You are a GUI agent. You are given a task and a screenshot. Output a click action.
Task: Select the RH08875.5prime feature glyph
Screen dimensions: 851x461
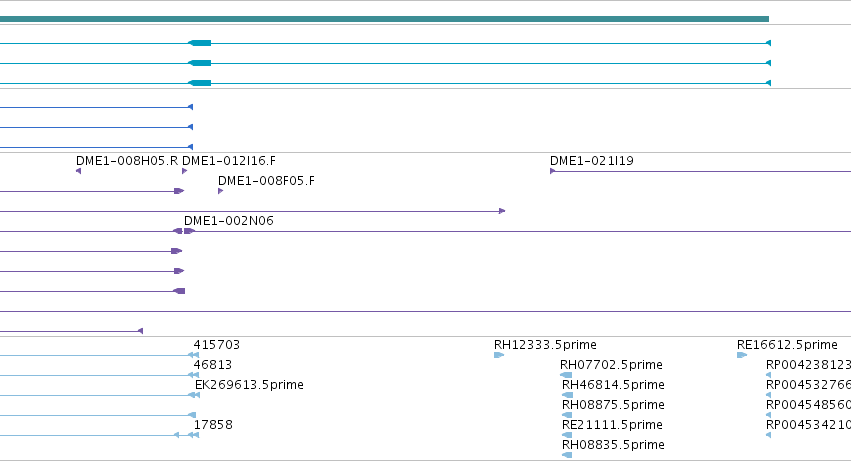point(567,415)
